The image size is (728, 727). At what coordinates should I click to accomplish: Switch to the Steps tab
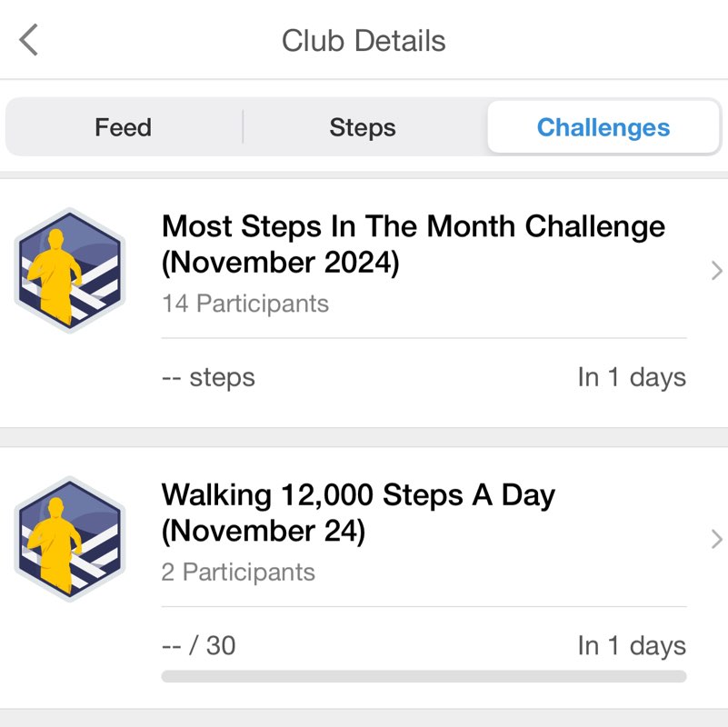[x=363, y=127]
